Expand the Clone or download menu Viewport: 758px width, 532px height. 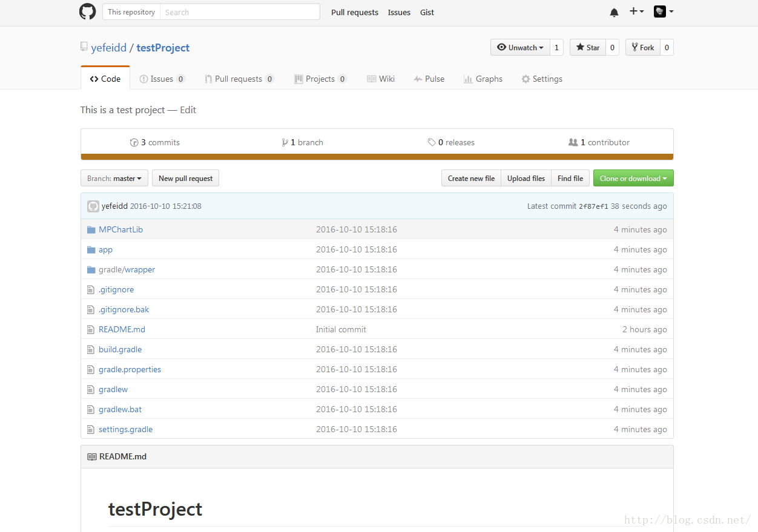tap(633, 178)
